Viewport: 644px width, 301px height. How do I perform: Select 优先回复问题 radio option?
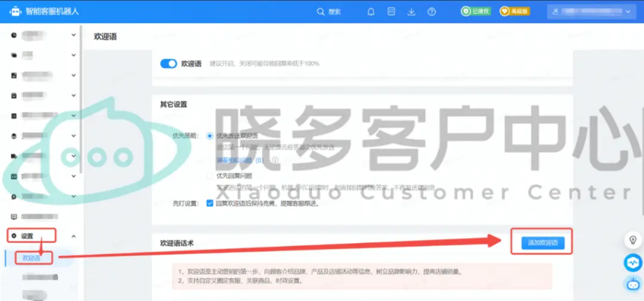point(210,176)
